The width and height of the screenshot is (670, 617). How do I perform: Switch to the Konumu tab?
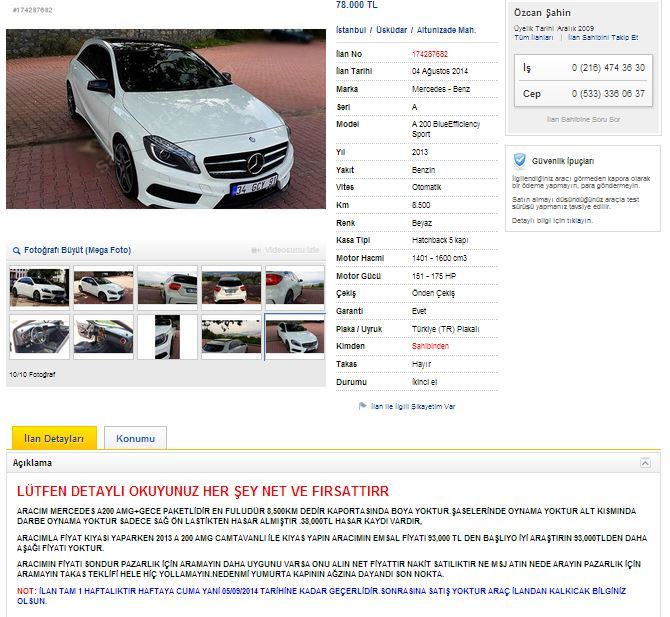click(x=135, y=438)
